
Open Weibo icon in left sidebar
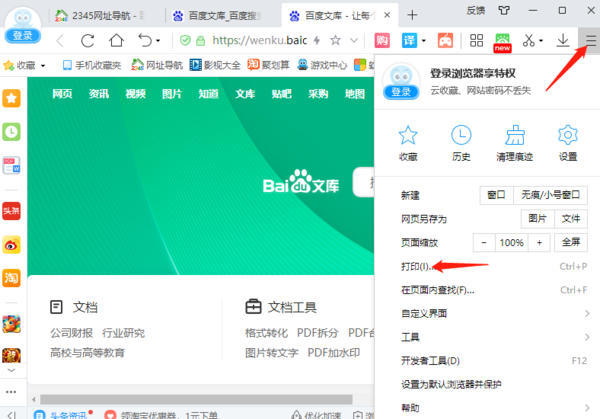[12, 243]
